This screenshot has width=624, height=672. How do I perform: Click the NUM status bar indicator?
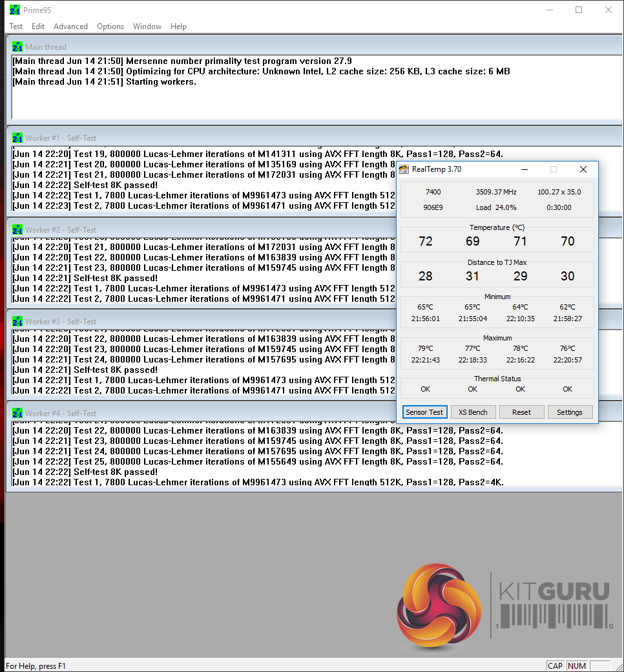pos(577,666)
